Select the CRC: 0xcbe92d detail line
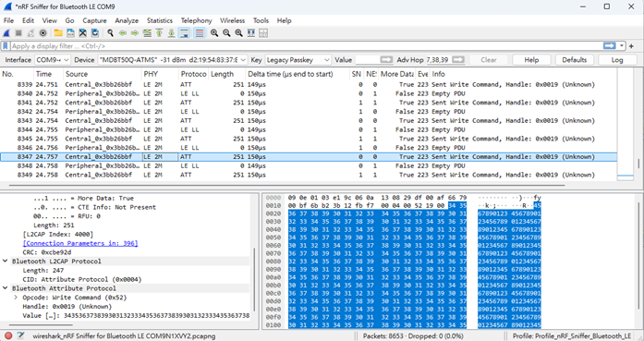Viewport: 644px width, 341px height. pos(47,252)
